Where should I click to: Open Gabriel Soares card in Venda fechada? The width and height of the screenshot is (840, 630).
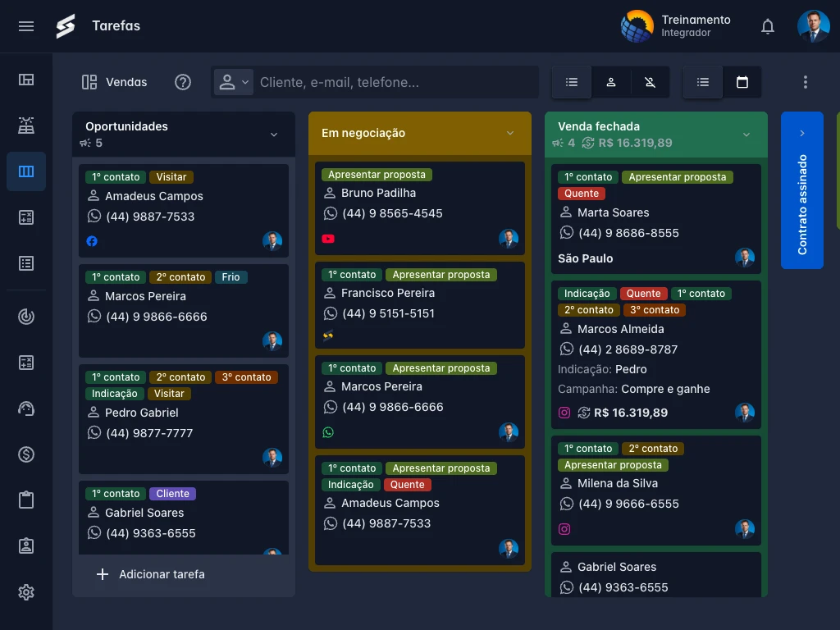click(656, 575)
